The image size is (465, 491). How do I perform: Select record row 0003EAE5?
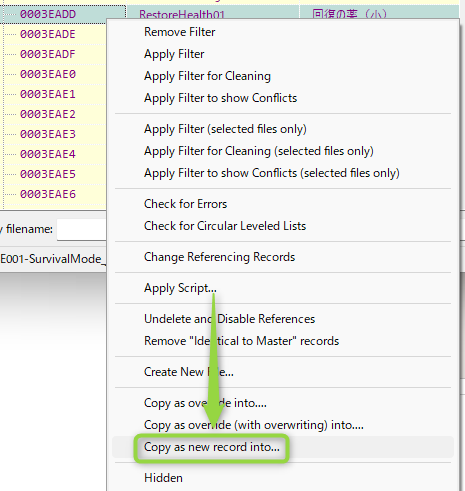(48, 174)
